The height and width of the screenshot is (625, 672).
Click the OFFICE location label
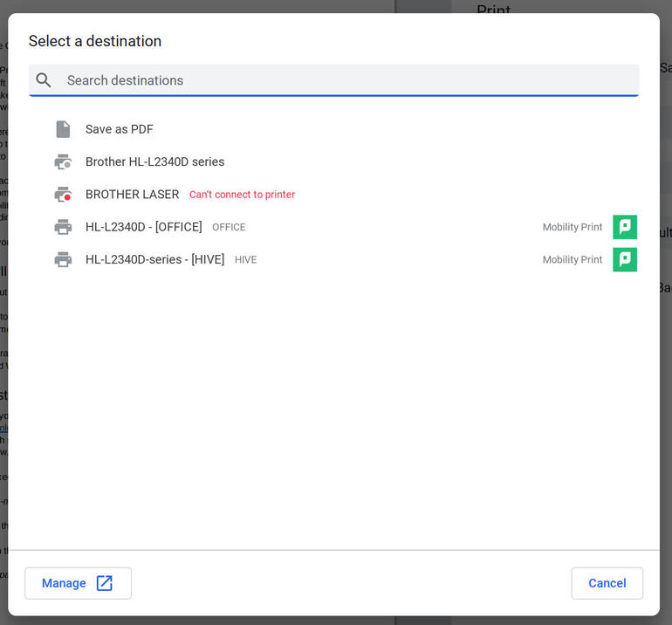[229, 227]
